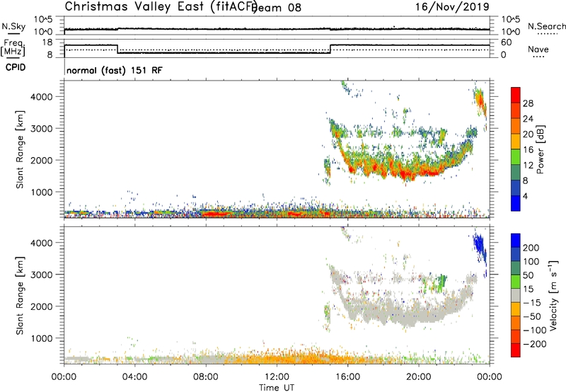Select the 'Freq. [MHz]' axis label

[x=13, y=47]
